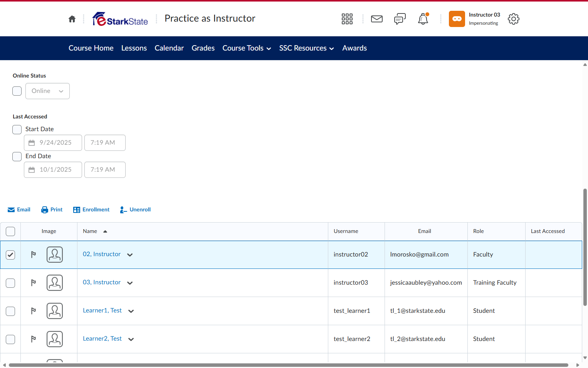
Task: Go to the home icon
Action: (x=72, y=19)
